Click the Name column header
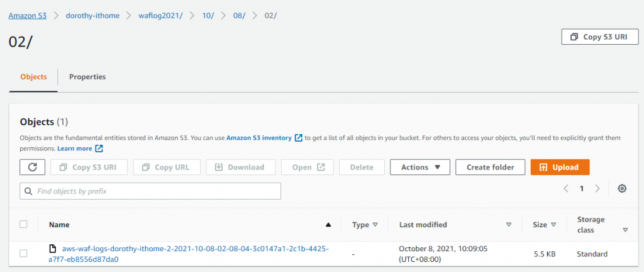This screenshot has width=644, height=272. [x=59, y=225]
